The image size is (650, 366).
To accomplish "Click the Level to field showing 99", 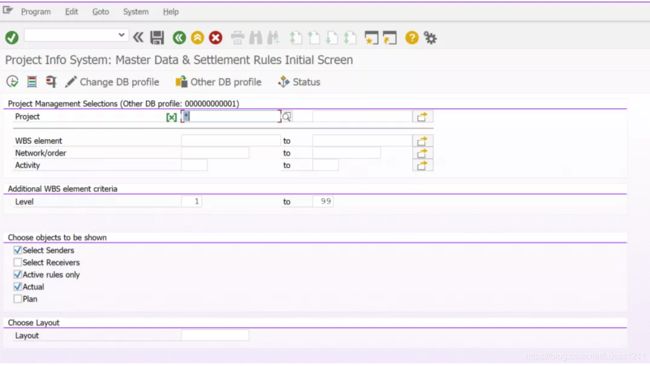I will [x=323, y=201].
